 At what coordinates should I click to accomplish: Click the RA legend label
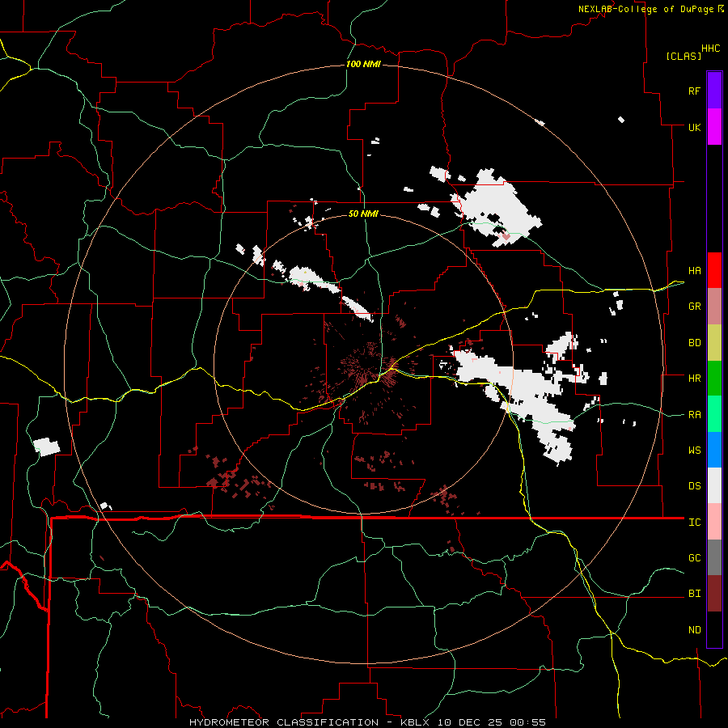694,415
